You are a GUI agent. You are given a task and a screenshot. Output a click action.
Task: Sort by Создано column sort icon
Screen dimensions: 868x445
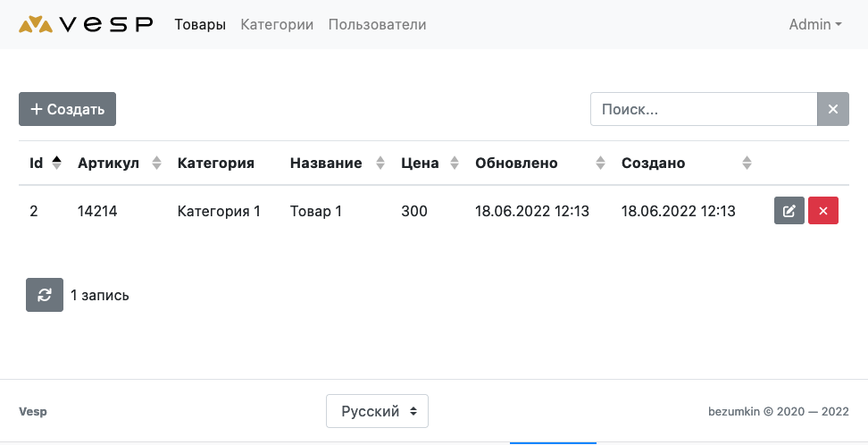(x=747, y=163)
